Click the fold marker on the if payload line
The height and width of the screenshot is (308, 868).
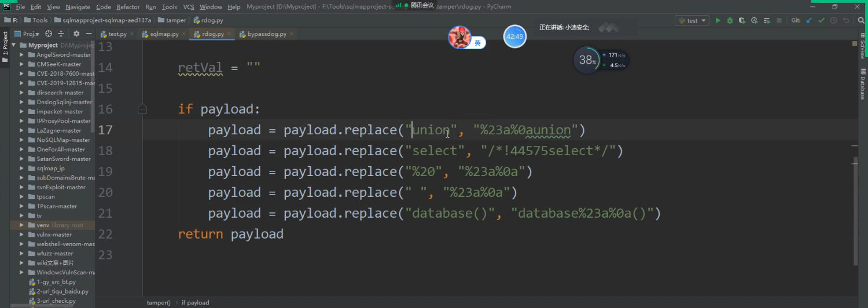click(142, 109)
